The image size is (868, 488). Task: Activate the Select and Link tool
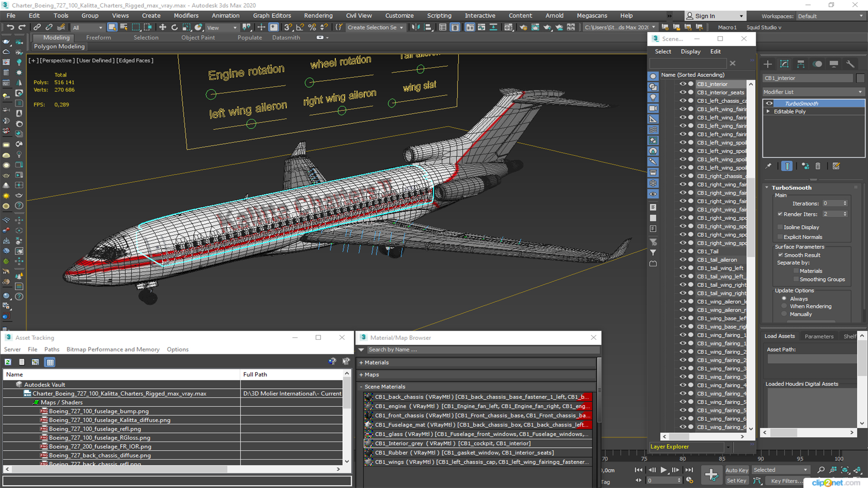[38, 28]
